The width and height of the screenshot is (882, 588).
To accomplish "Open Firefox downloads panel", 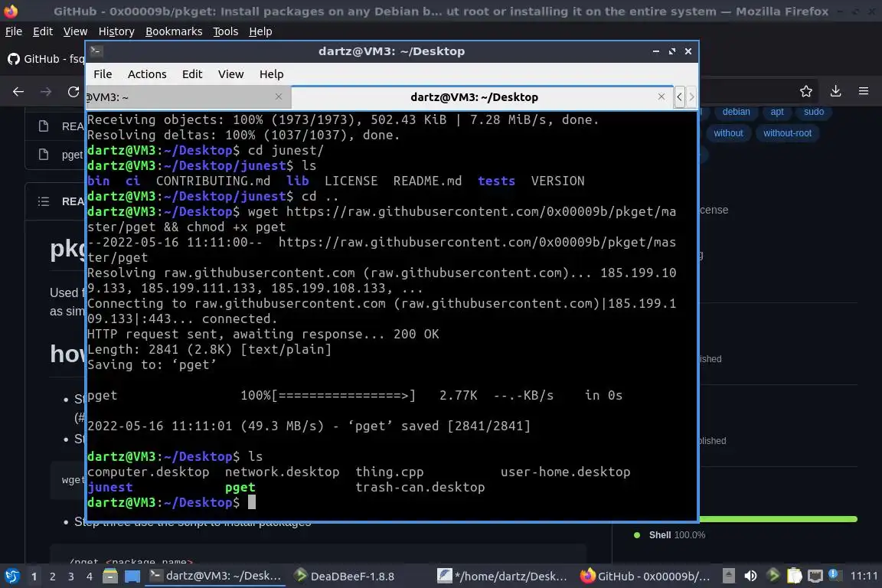I will [835, 91].
